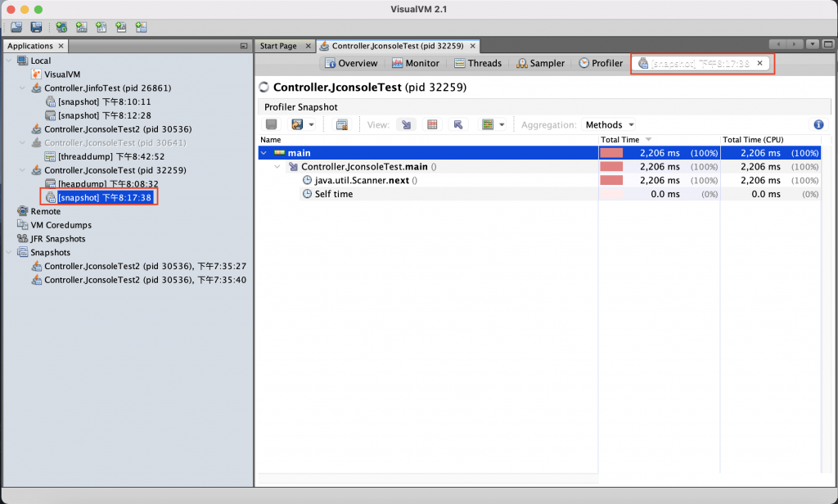
Task: Minimize the Applications panel via its window icon
Action: 244,46
